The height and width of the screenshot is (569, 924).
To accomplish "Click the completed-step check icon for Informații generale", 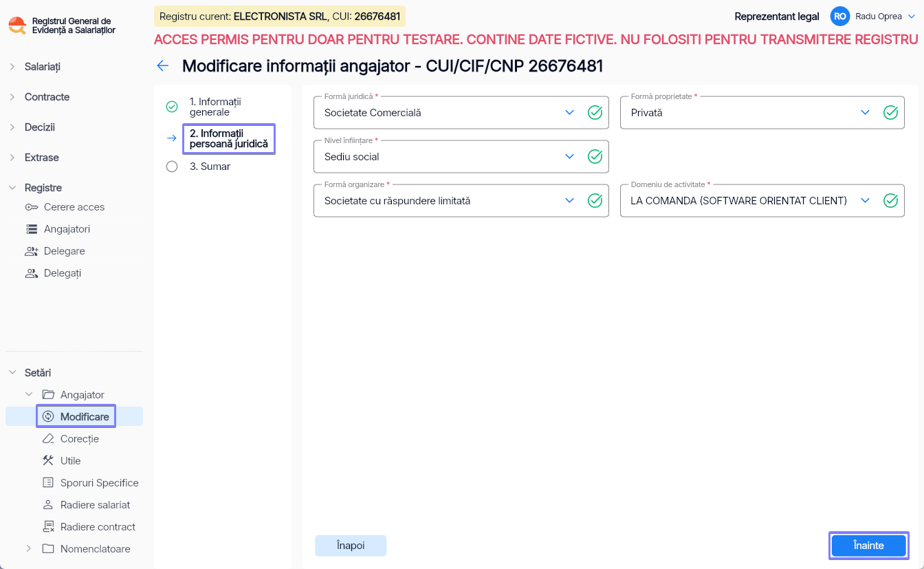I will [172, 107].
